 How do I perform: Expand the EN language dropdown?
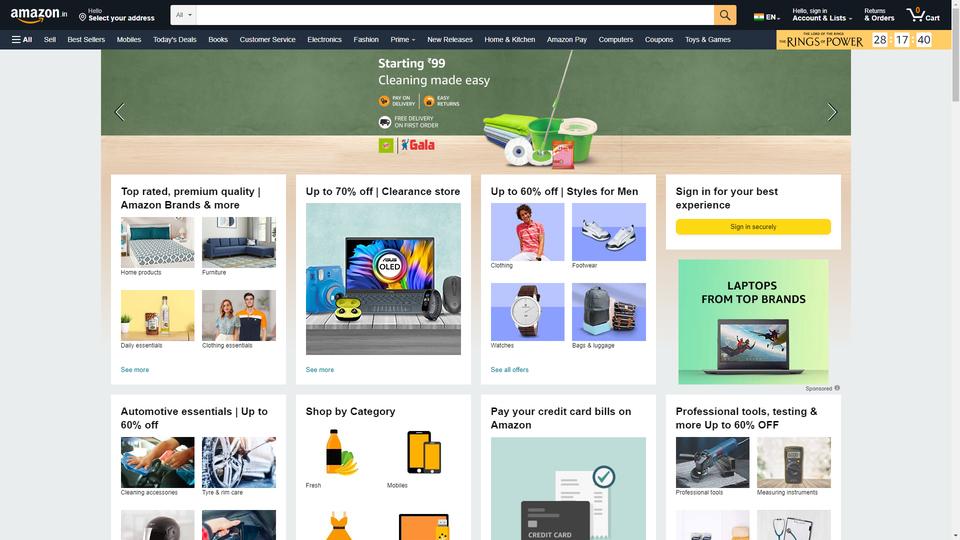pyautogui.click(x=773, y=18)
